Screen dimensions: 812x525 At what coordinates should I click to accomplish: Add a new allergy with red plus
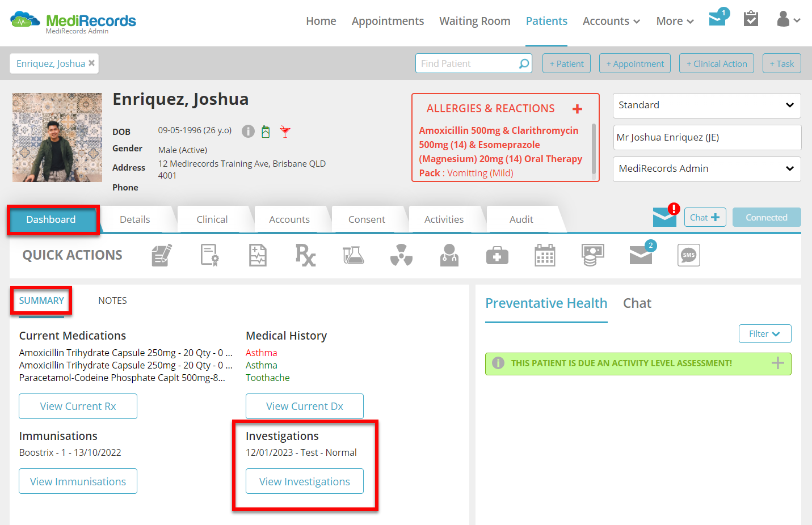578,109
